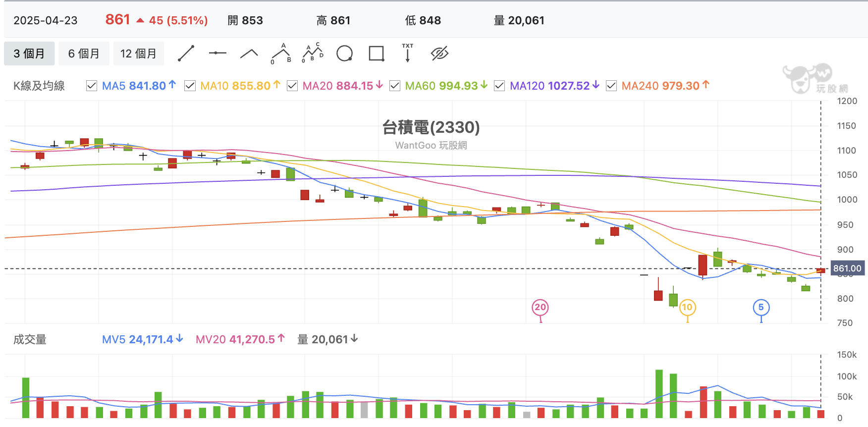
Task: Click the MA20 884.15 value label
Action: 343,86
